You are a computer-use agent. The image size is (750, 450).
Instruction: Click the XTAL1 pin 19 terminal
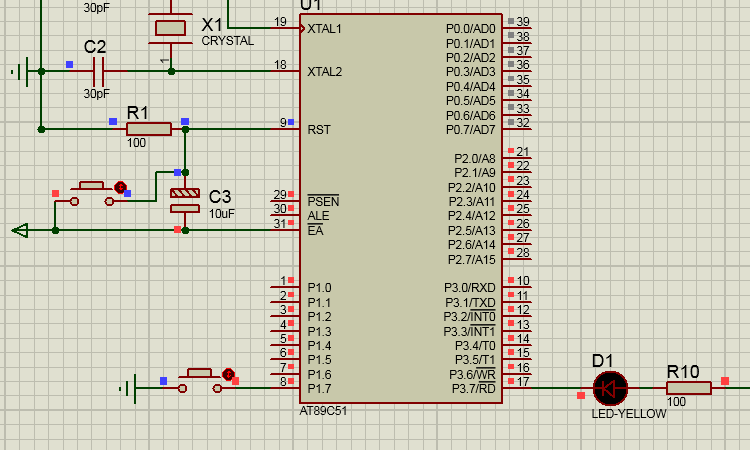(285, 27)
